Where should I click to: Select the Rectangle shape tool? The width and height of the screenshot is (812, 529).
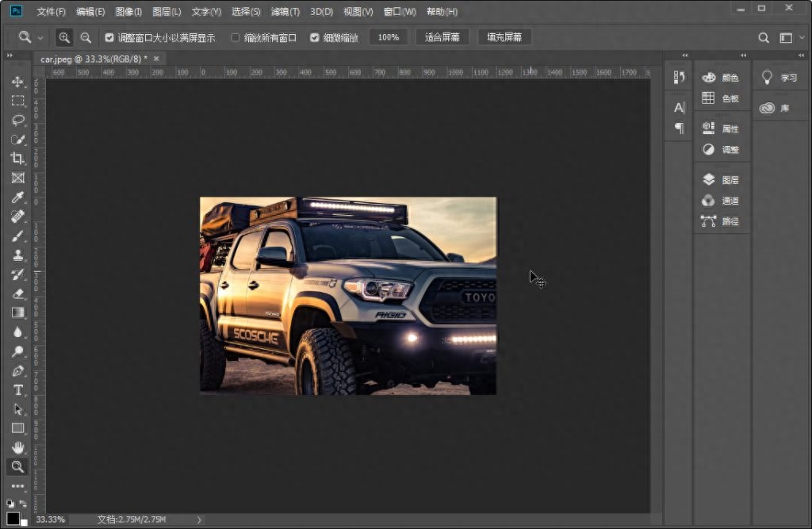click(x=17, y=428)
